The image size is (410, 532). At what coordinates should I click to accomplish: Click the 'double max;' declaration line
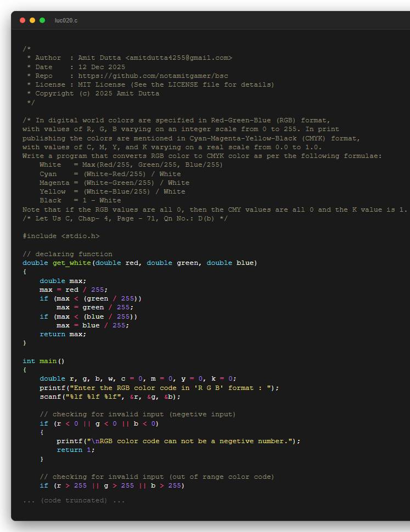(x=63, y=281)
